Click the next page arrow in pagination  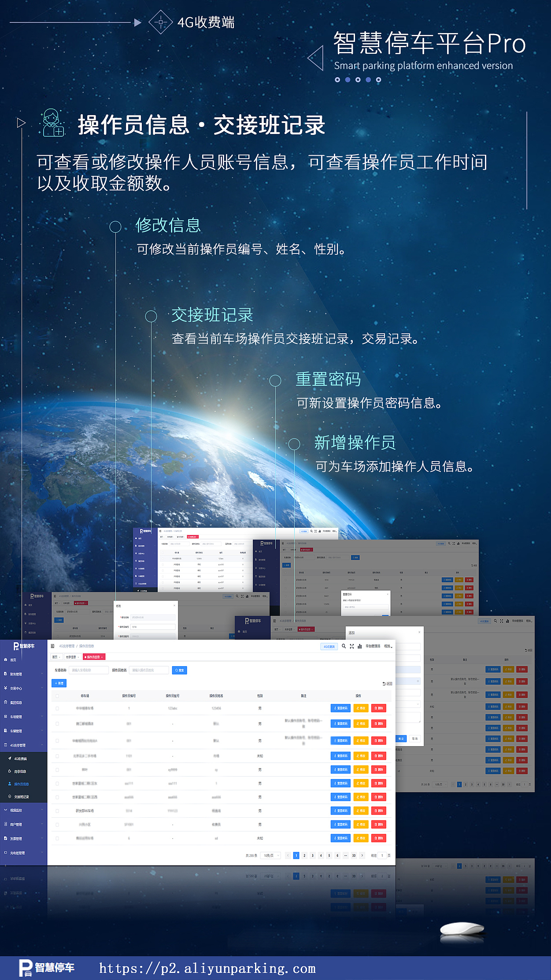362,855
